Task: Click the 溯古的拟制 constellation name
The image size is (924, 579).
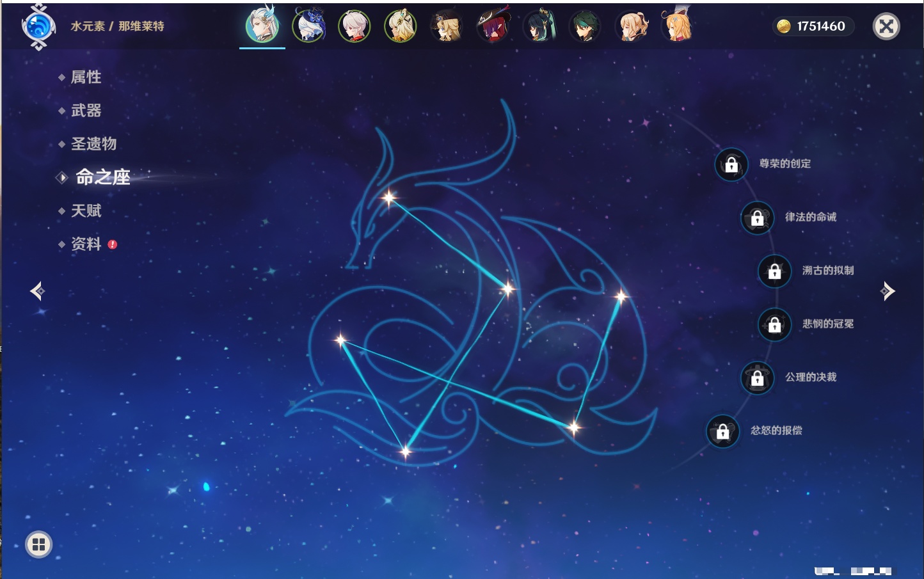Action: point(828,271)
